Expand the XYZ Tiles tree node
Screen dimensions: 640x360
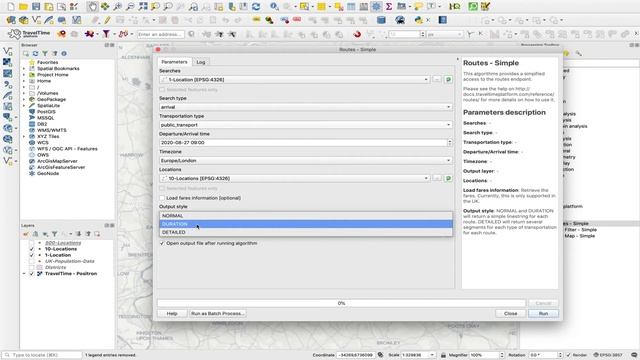coord(24,136)
